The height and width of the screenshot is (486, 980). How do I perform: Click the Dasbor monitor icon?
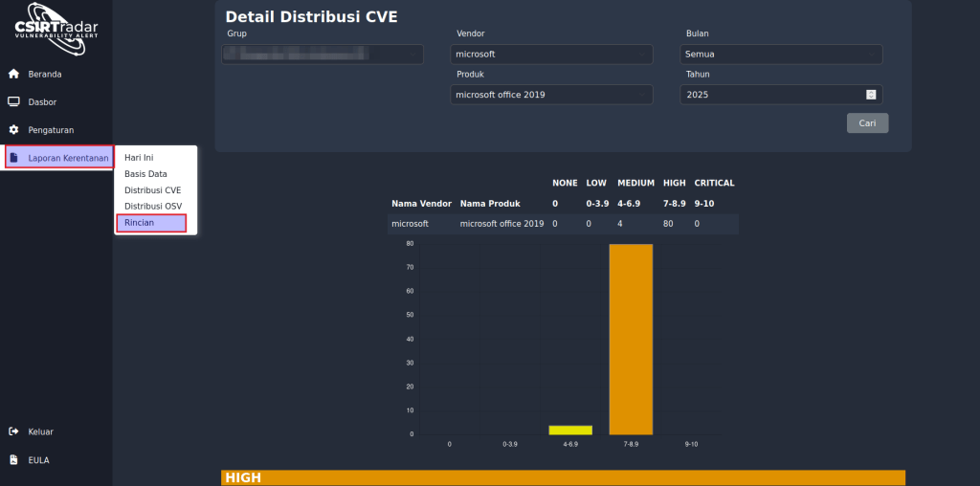[x=13, y=101]
